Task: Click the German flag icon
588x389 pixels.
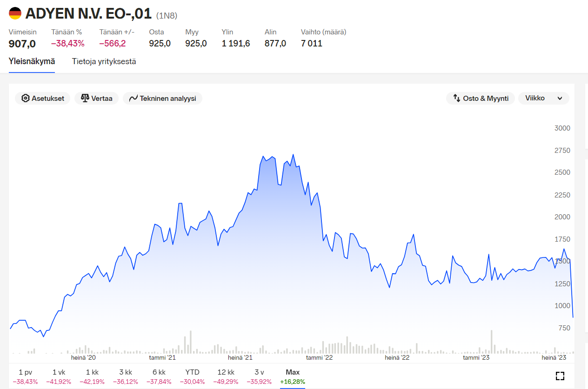Action: click(15, 13)
